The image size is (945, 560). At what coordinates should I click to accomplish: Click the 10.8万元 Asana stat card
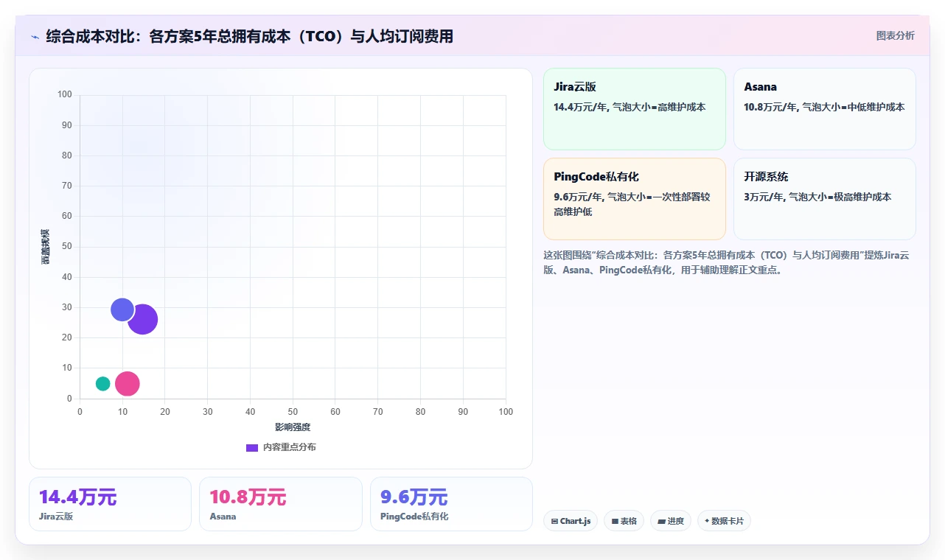[x=281, y=504]
